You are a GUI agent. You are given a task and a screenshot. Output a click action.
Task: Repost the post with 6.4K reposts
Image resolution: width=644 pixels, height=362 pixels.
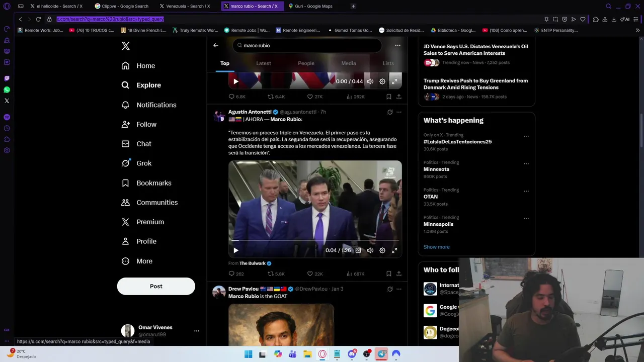[276, 97]
